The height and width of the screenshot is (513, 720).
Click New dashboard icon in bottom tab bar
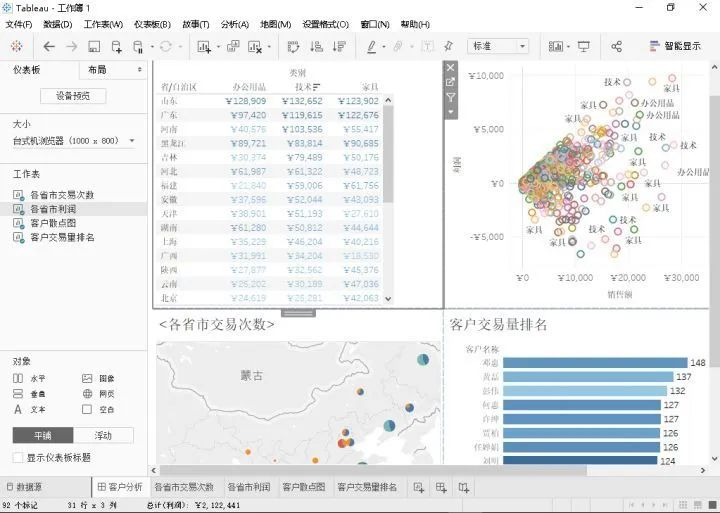coord(441,488)
